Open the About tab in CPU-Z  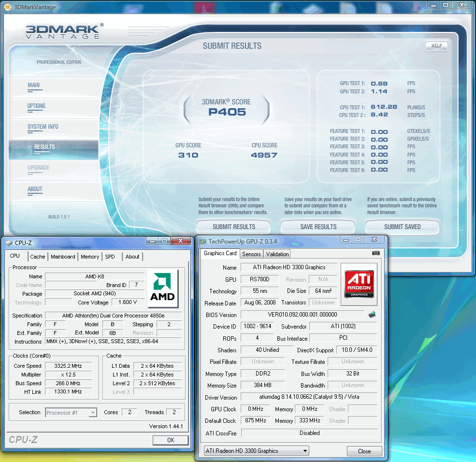132,257
